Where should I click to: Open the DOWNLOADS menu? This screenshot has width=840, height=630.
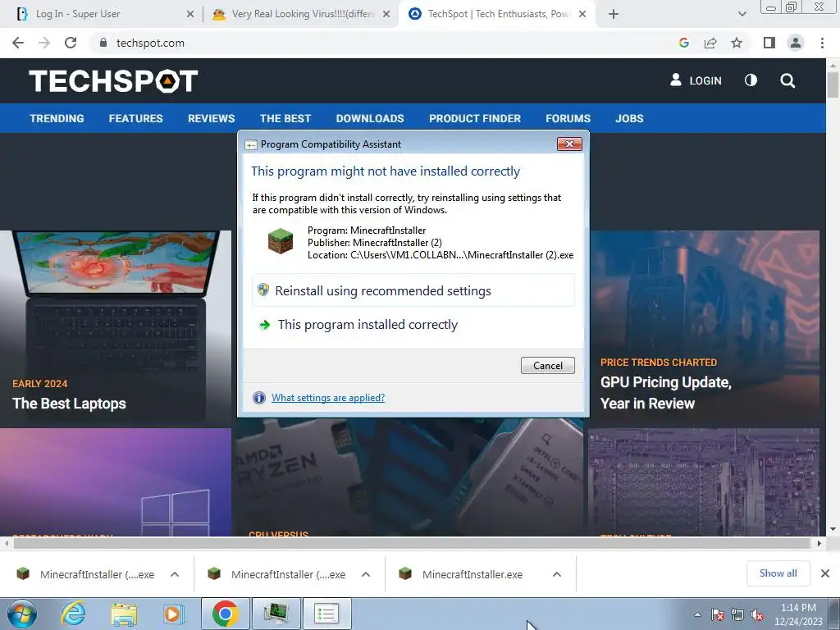tap(370, 118)
